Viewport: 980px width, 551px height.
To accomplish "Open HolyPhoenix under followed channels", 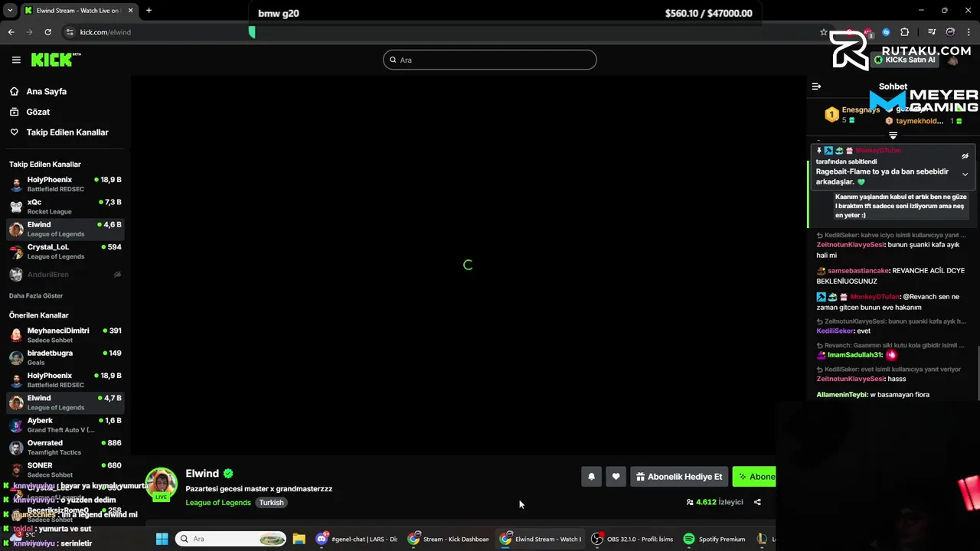I will pos(65,184).
